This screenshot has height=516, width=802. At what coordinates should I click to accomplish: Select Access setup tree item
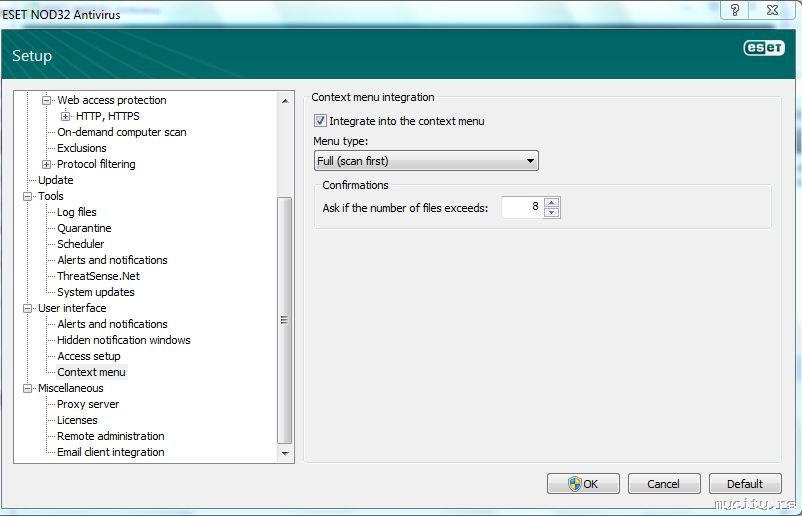point(89,356)
